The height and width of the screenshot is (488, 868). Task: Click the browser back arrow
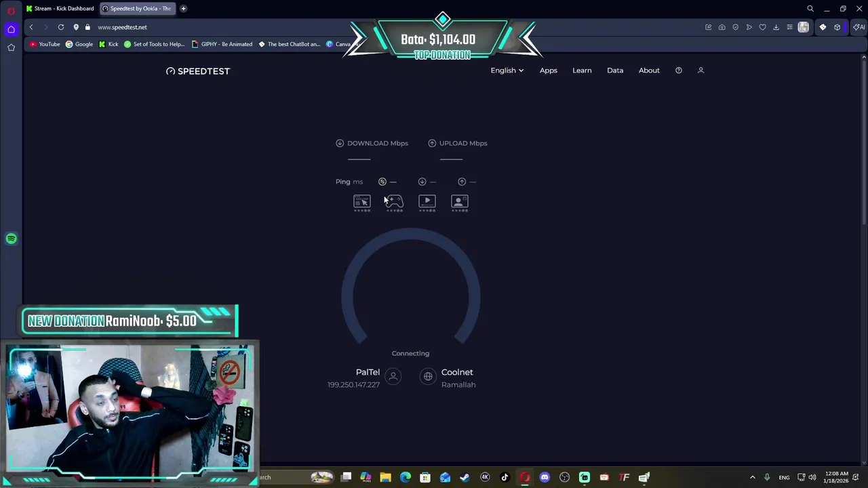(x=31, y=27)
